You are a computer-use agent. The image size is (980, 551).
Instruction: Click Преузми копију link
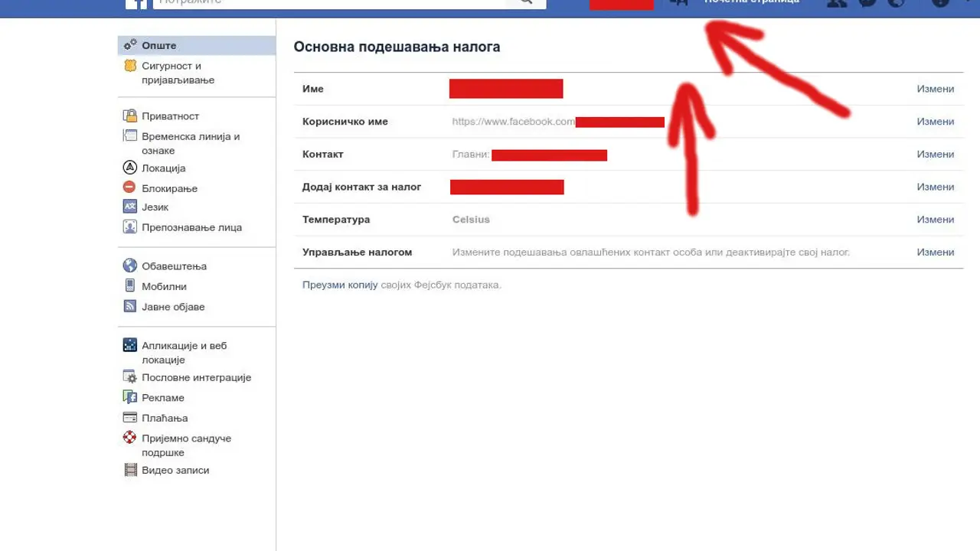(x=341, y=285)
